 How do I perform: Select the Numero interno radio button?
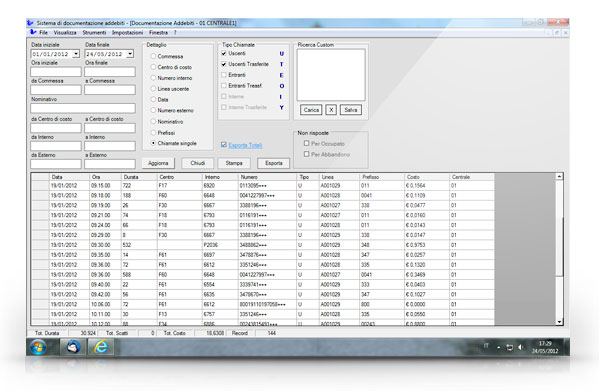153,78
